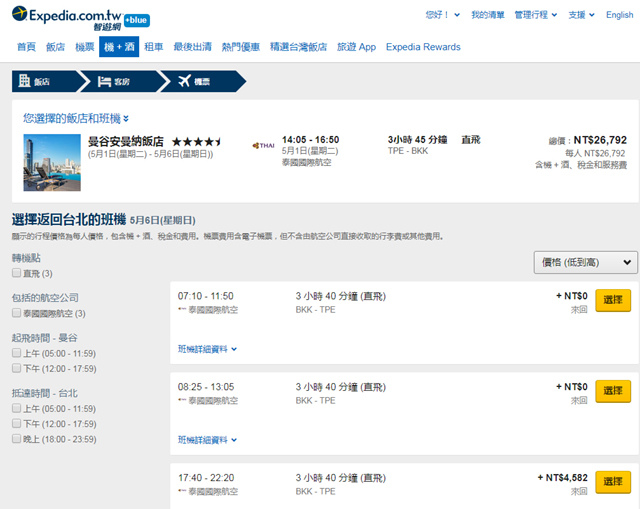640x509 pixels.
Task: Select the airplane flight step icon
Action: [x=184, y=81]
